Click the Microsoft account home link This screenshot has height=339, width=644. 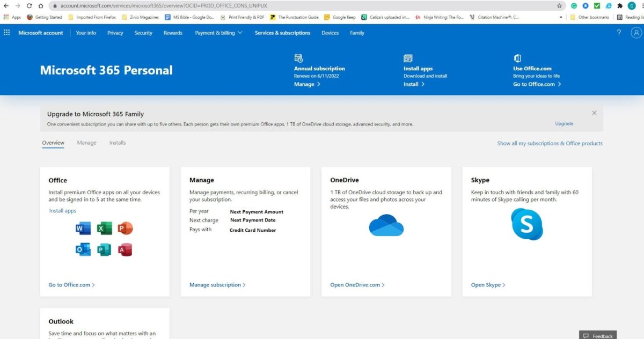[x=41, y=33]
